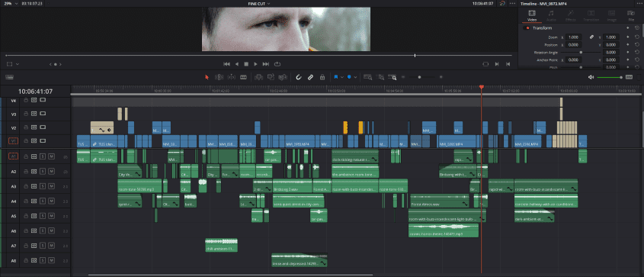Image resolution: width=644 pixels, height=277 pixels.
Task: Click the viewer three-dot options menu
Action: (x=512, y=3)
